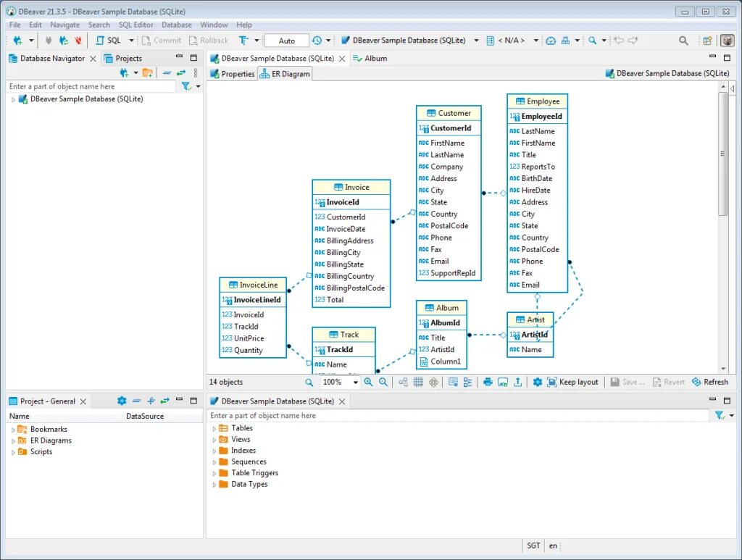The image size is (742, 560).
Task: Toggle the diagram grid display
Action: (x=418, y=383)
